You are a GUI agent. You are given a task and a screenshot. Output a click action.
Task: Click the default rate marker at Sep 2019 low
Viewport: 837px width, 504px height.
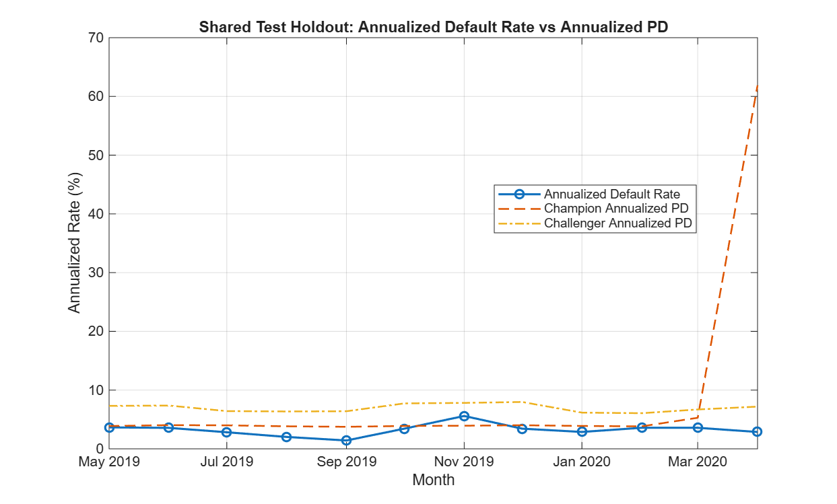346,440
